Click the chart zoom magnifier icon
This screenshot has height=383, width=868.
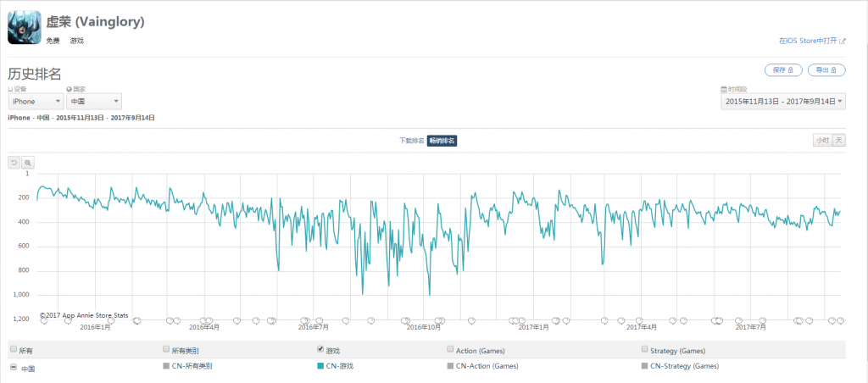27,162
